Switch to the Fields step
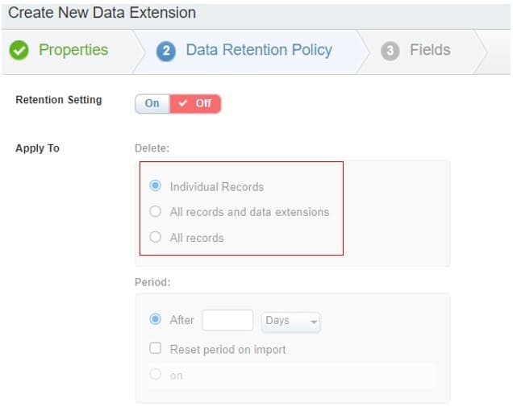This screenshot has height=420, width=513. tap(429, 50)
